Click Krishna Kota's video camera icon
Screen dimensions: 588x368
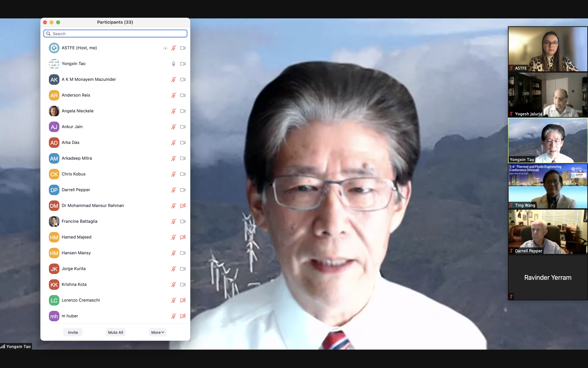[x=183, y=285]
